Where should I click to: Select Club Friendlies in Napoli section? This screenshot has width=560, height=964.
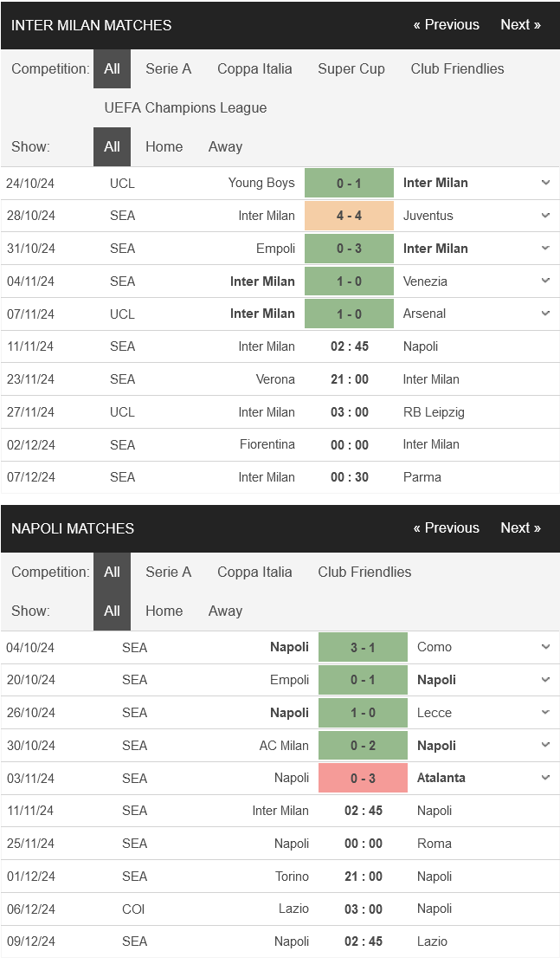(364, 572)
